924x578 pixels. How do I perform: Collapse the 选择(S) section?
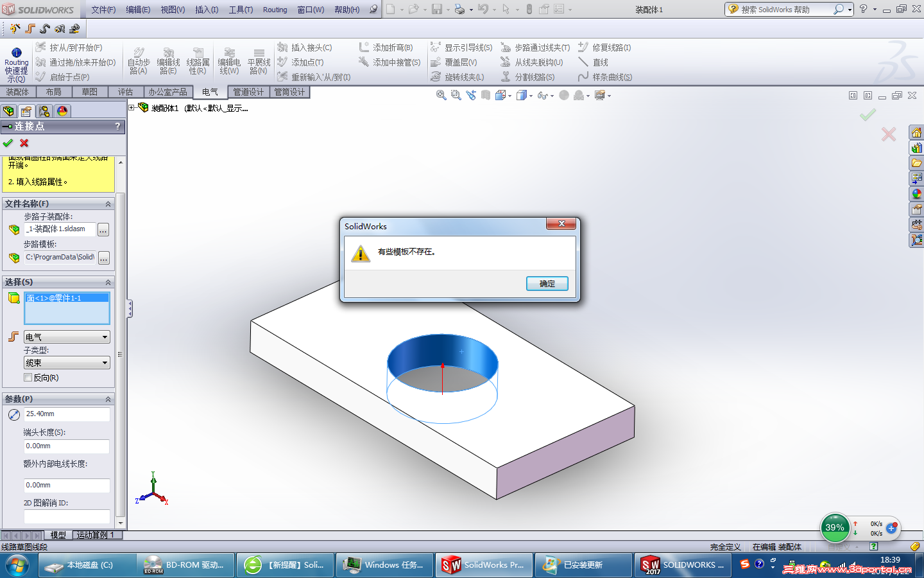pyautogui.click(x=108, y=283)
